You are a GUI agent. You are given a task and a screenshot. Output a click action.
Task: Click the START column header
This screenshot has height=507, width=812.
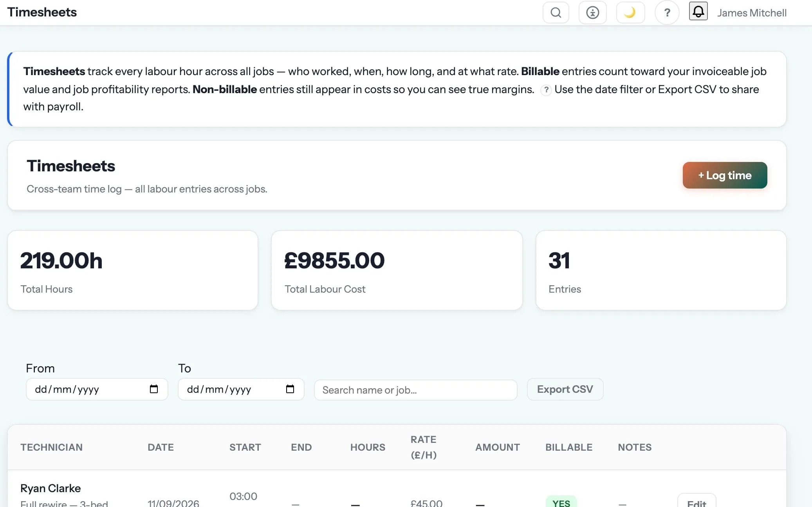pos(245,447)
